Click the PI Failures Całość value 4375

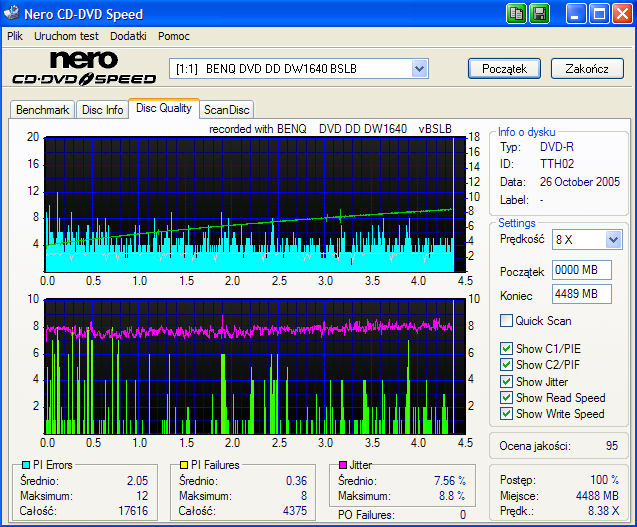point(295,511)
